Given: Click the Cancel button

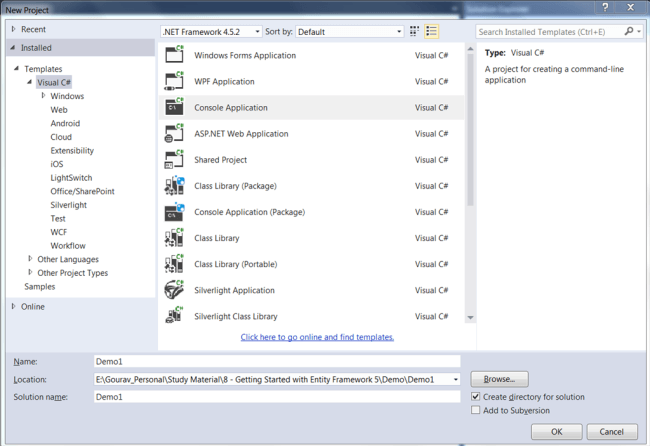Looking at the screenshot, I should (612, 431).
